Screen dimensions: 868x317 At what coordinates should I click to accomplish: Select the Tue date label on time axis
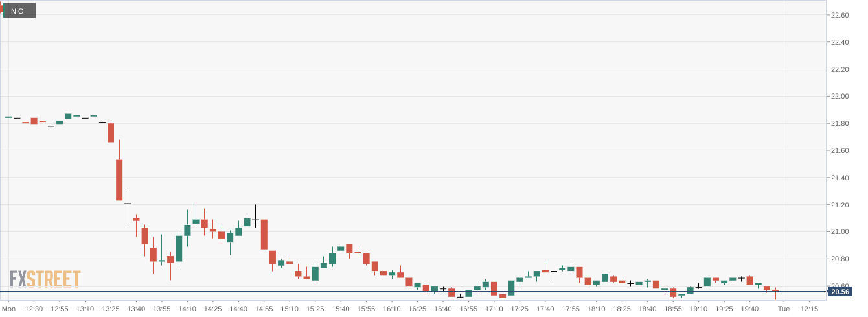point(783,309)
